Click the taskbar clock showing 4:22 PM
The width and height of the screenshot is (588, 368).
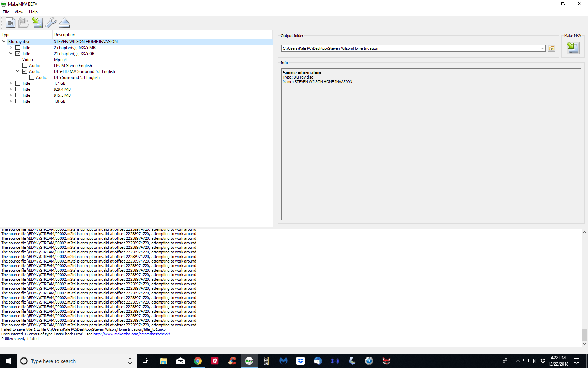(x=558, y=361)
